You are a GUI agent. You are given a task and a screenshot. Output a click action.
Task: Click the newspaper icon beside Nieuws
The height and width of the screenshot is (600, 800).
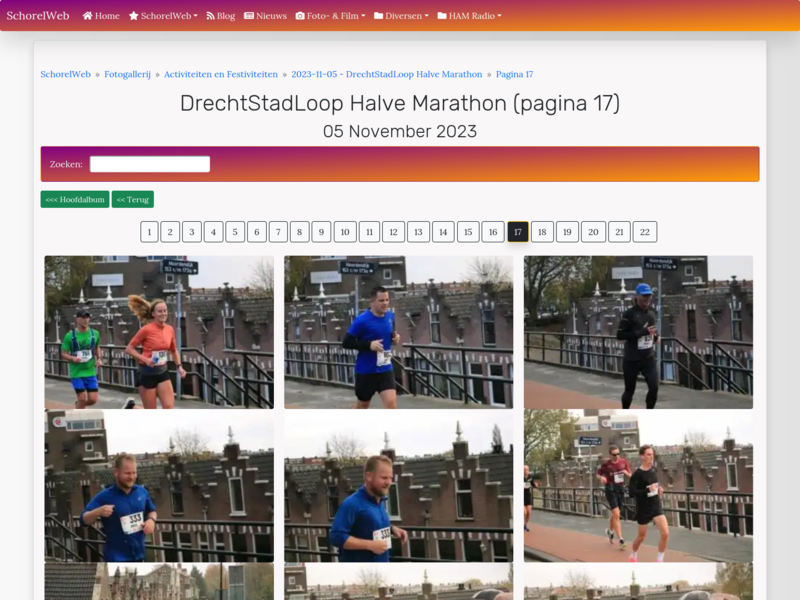click(x=249, y=16)
